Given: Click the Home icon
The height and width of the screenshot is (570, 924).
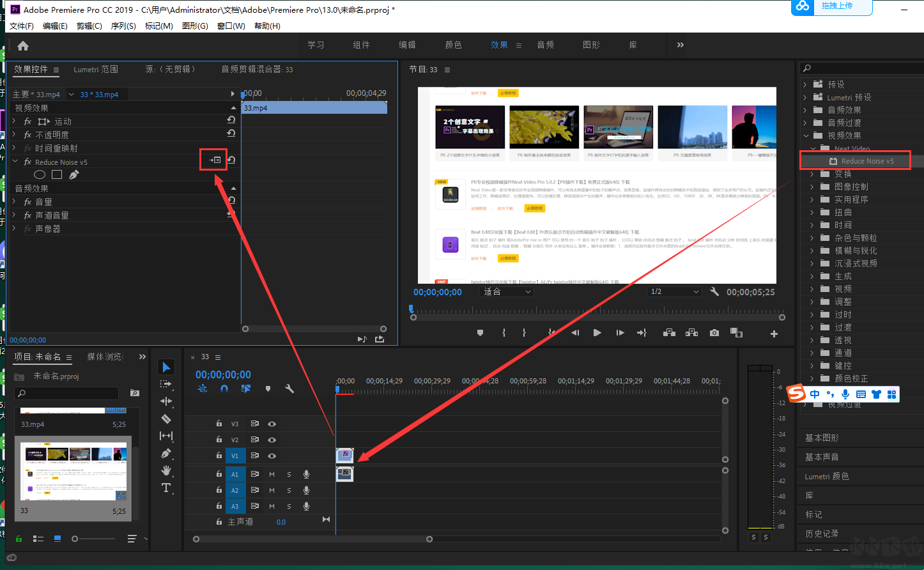Looking at the screenshot, I should tap(23, 45).
